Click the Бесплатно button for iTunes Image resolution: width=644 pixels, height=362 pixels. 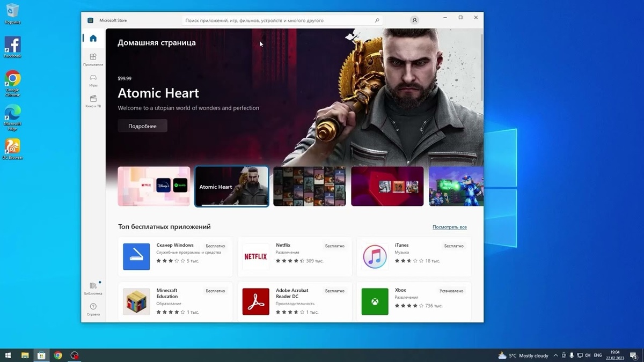point(454,246)
